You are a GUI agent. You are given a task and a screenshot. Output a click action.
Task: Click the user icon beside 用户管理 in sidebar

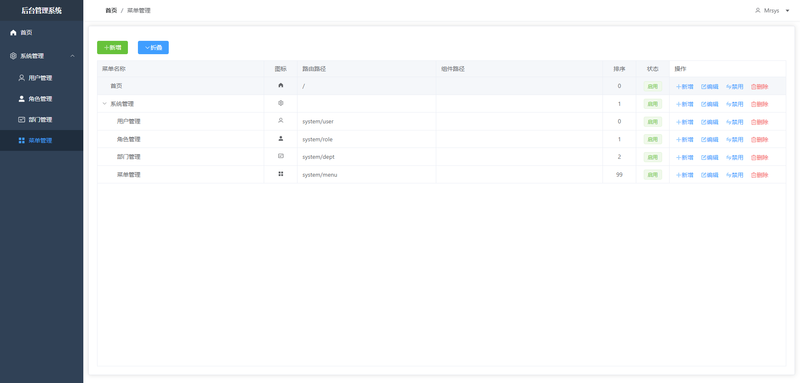21,78
